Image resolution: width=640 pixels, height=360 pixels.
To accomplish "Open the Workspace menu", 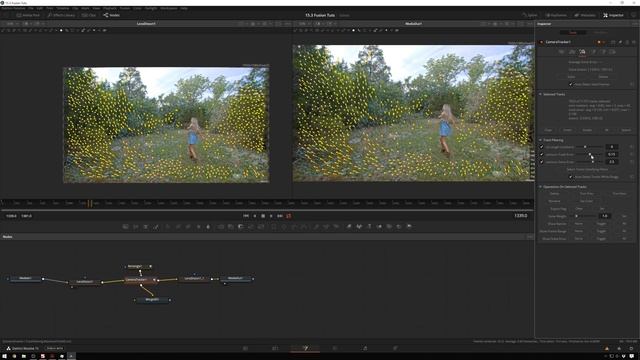I will [x=169, y=8].
